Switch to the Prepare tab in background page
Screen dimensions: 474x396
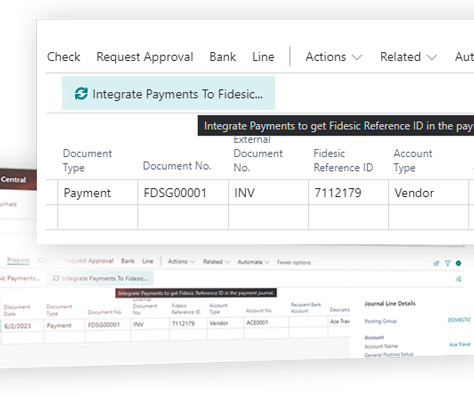[18, 260]
